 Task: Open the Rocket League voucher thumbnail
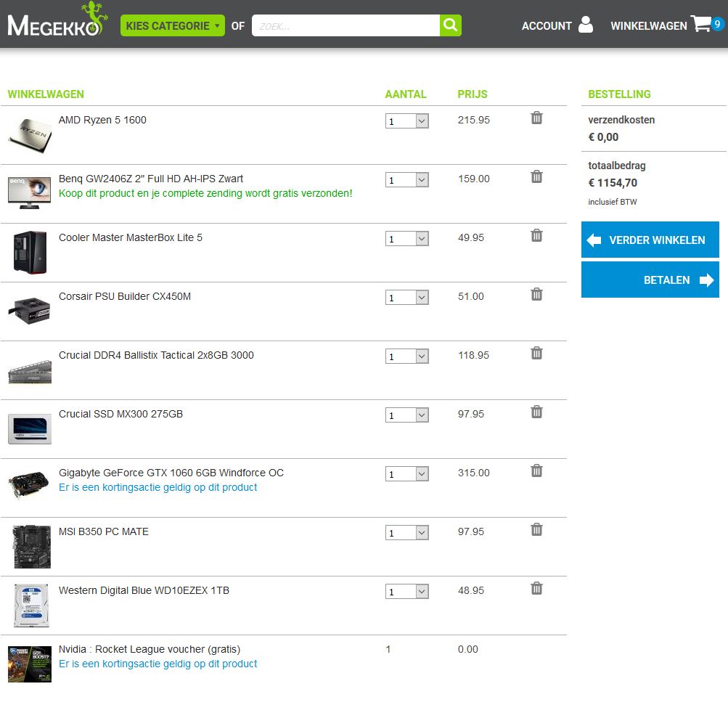pyautogui.click(x=30, y=664)
